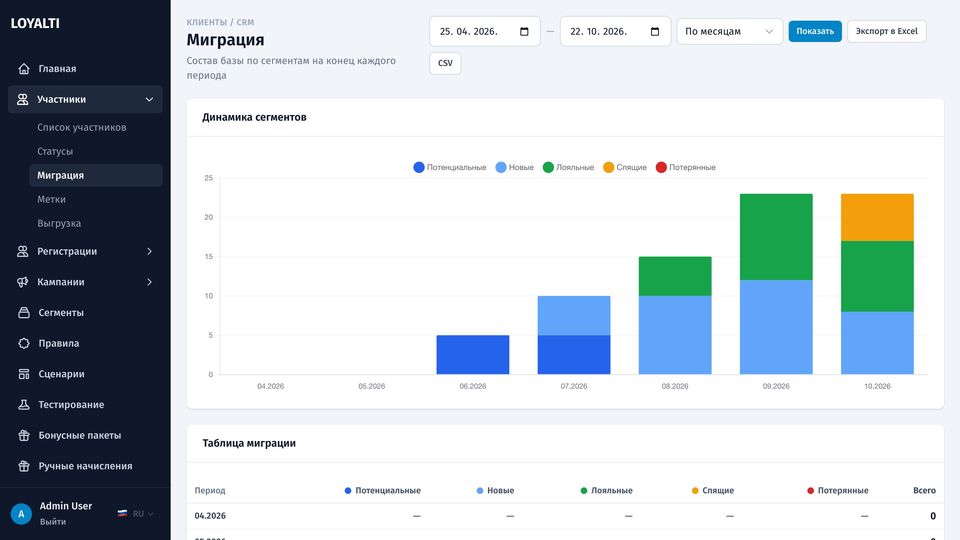The image size is (960, 540).
Task: Click the Участники people icon
Action: (x=23, y=99)
